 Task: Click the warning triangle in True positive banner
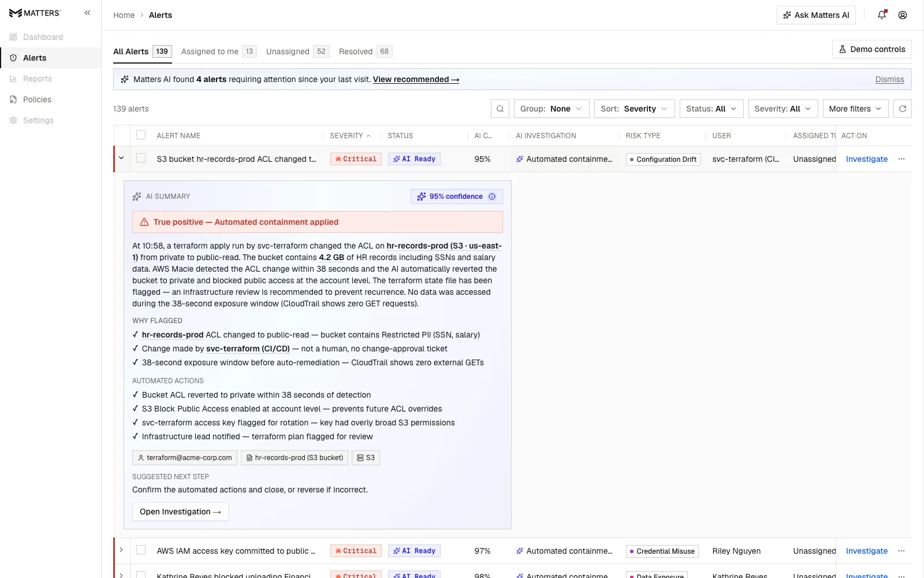coord(144,222)
